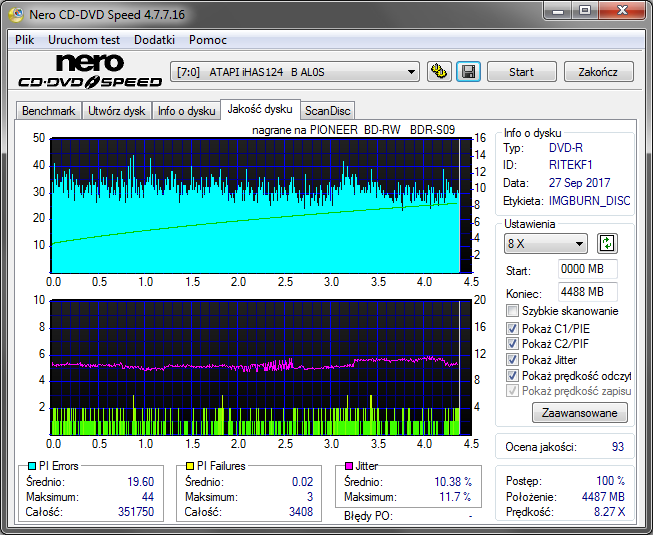This screenshot has height=535, width=653.
Task: Uncheck Pokaż C2/PIF checkbox
Action: 512,344
